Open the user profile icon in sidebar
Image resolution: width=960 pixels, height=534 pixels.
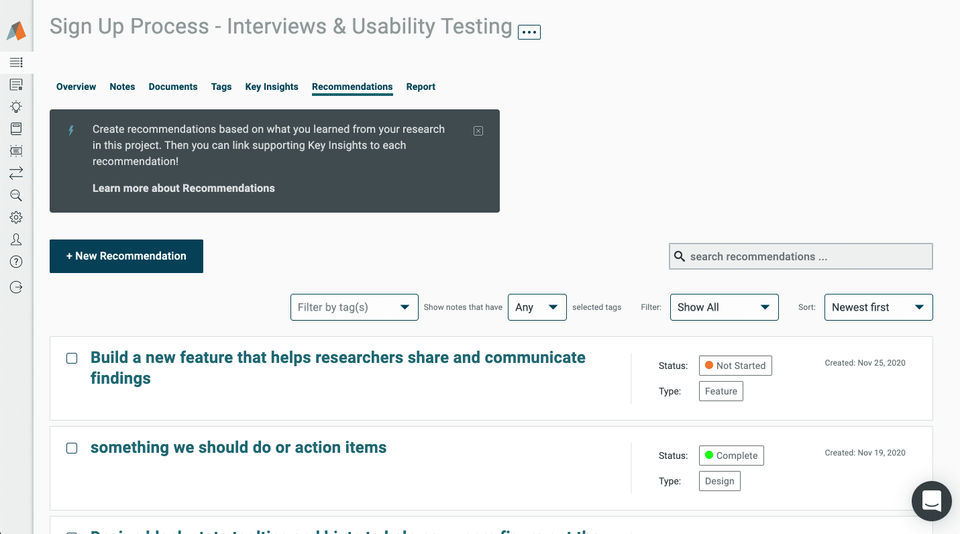16,239
